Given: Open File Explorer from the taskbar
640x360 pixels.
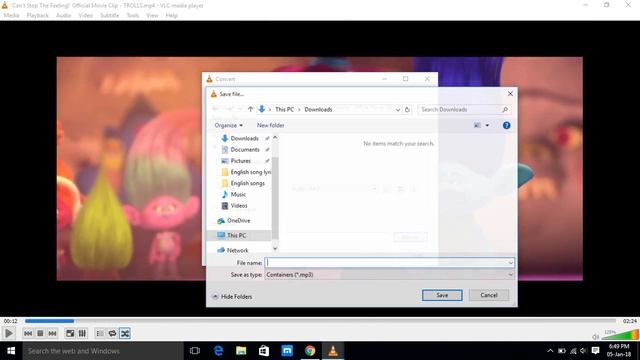Looking at the screenshot, I should [x=241, y=351].
